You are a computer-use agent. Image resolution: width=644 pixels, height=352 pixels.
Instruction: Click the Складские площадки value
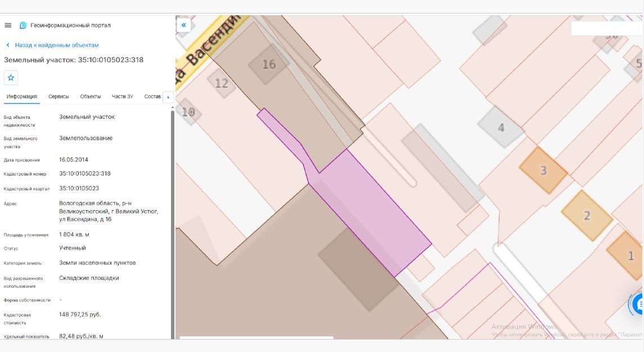pyautogui.click(x=89, y=278)
